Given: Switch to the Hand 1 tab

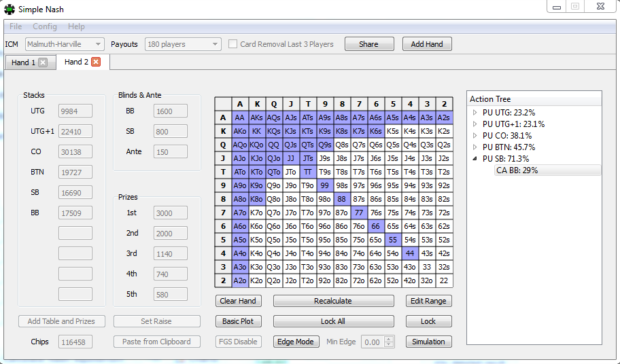Looking at the screenshot, I should point(23,62).
